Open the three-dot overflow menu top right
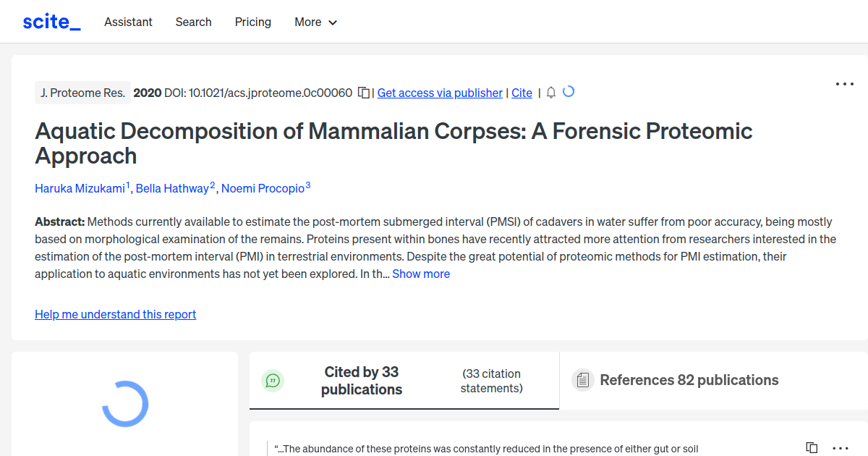This screenshot has height=456, width=868. tap(844, 84)
